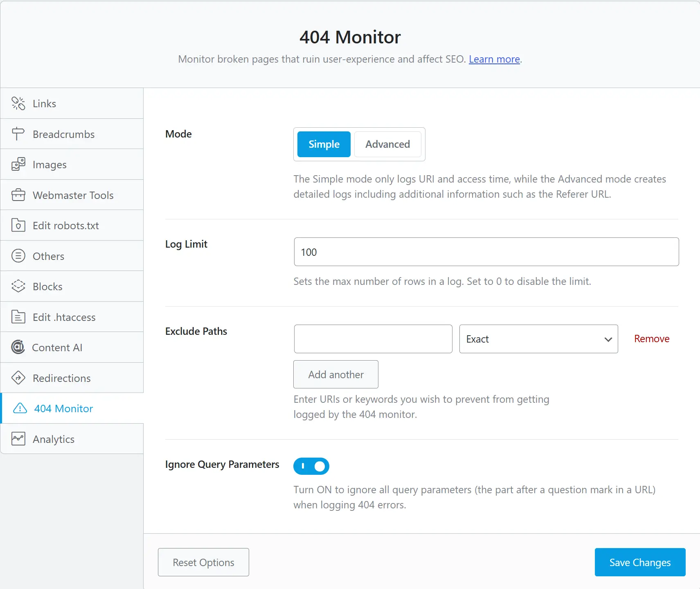Click the Edit .htaccess document icon
Screen dimensions: 700x589
click(x=18, y=317)
